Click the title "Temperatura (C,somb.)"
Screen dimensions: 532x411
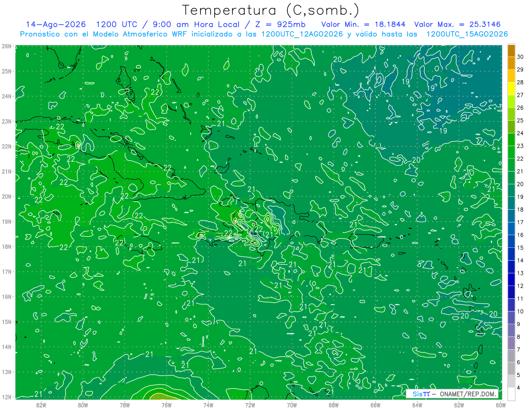click(x=271, y=11)
